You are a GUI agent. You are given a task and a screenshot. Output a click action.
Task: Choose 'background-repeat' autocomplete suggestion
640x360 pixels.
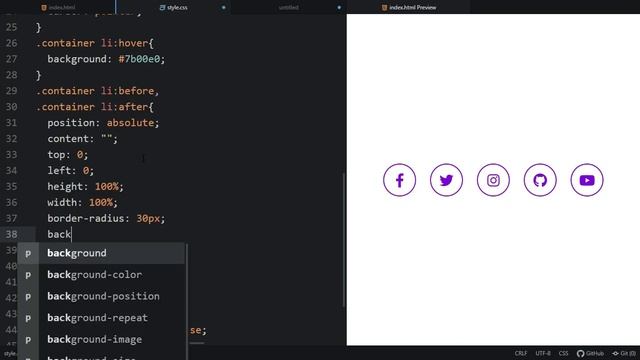coord(101,318)
